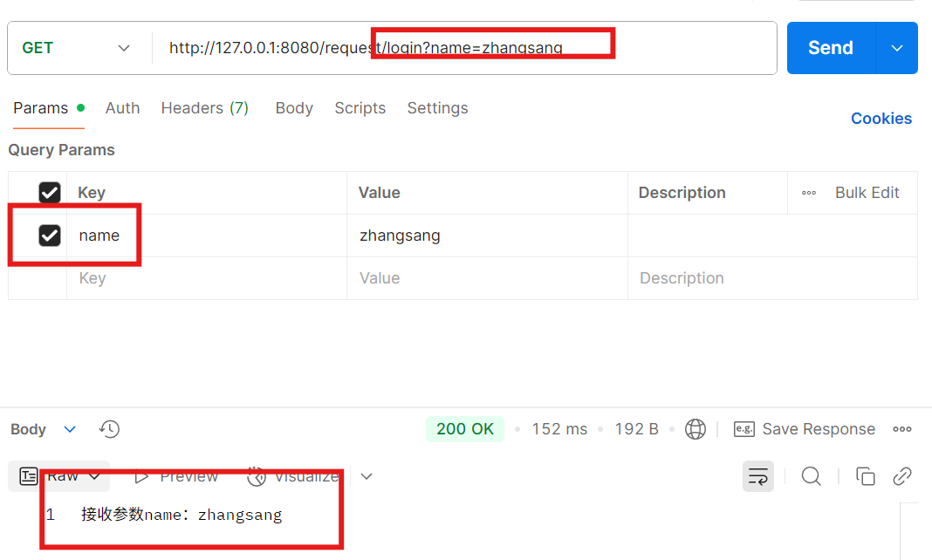Open the GET method dropdown
The height and width of the screenshot is (560, 932).
point(76,48)
